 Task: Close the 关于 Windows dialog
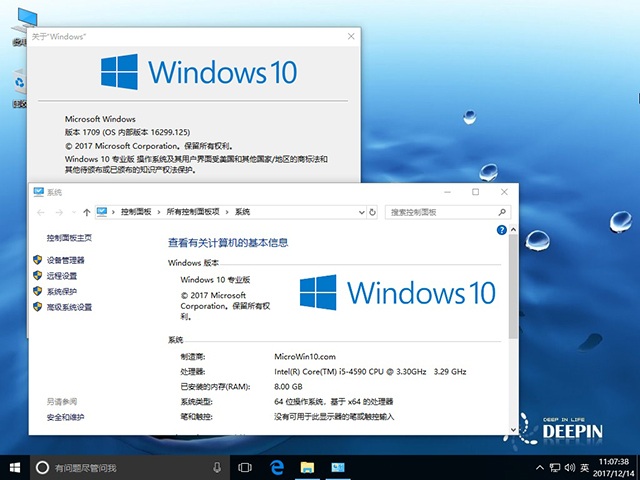click(x=351, y=36)
